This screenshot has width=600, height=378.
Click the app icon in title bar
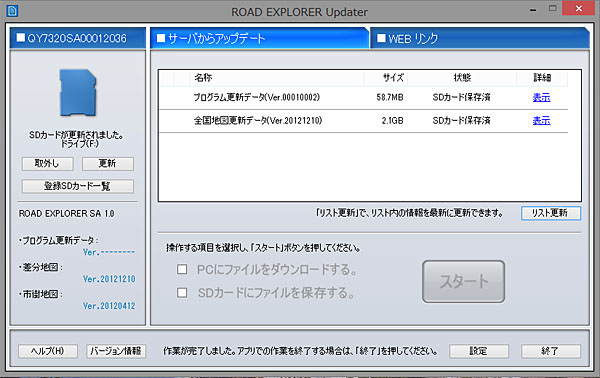(x=12, y=11)
